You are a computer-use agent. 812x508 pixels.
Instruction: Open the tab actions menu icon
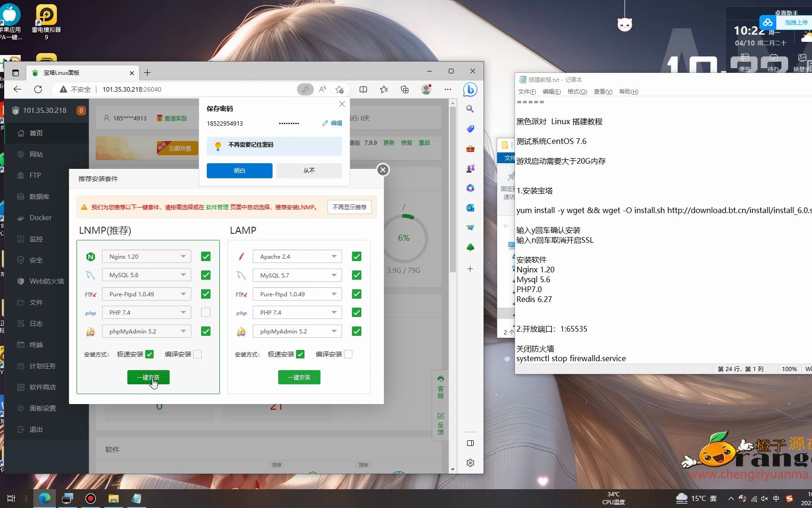coord(16,73)
